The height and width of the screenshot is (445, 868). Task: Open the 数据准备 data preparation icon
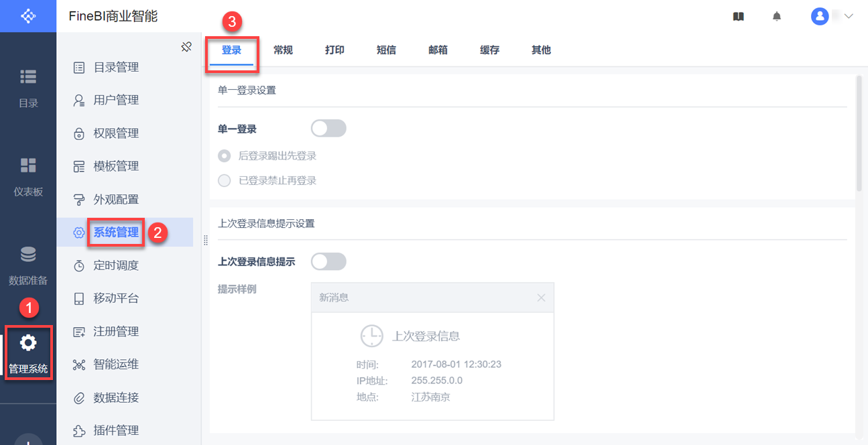point(28,255)
